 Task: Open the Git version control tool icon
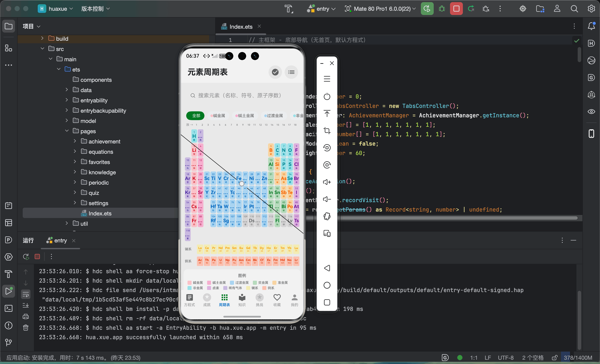[x=9, y=342]
